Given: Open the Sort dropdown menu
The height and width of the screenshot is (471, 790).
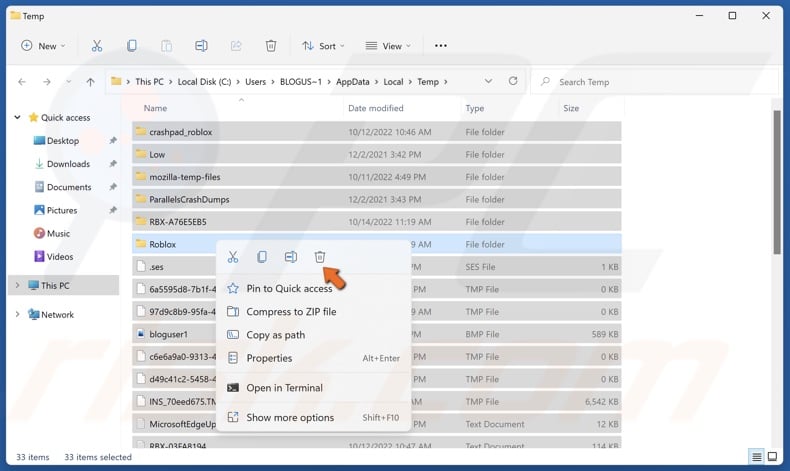Looking at the screenshot, I should tap(323, 46).
